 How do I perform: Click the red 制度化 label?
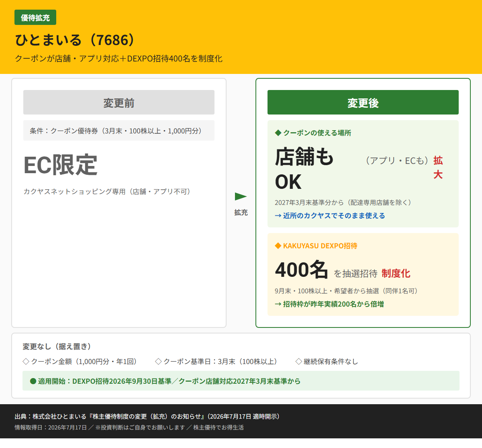click(396, 274)
